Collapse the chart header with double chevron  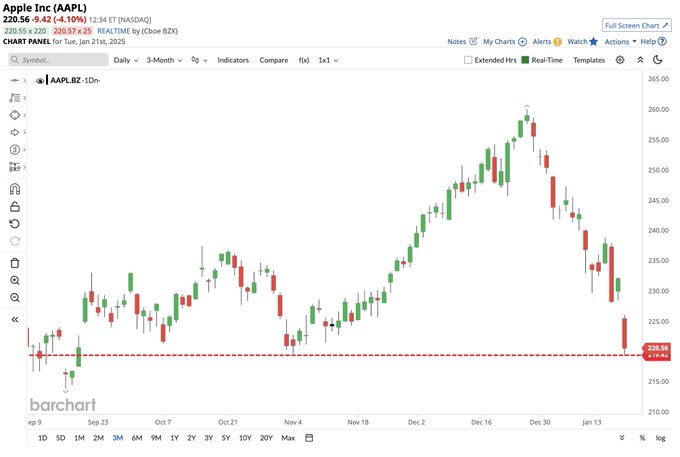[640, 60]
